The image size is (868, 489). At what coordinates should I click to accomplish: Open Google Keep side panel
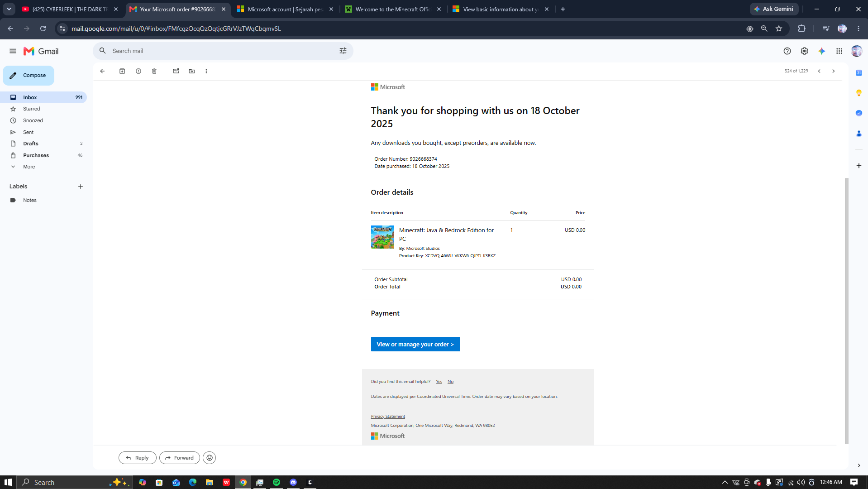858,93
